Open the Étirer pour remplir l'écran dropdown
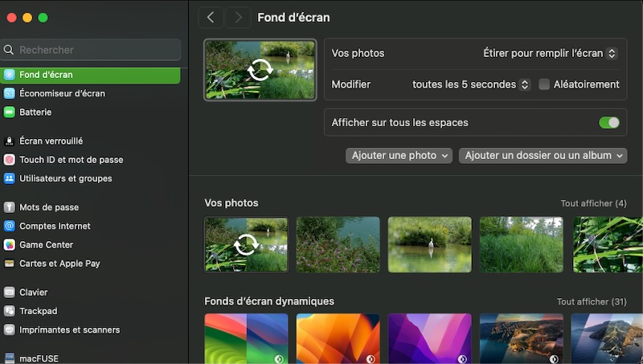This screenshot has width=643, height=364. click(x=550, y=54)
